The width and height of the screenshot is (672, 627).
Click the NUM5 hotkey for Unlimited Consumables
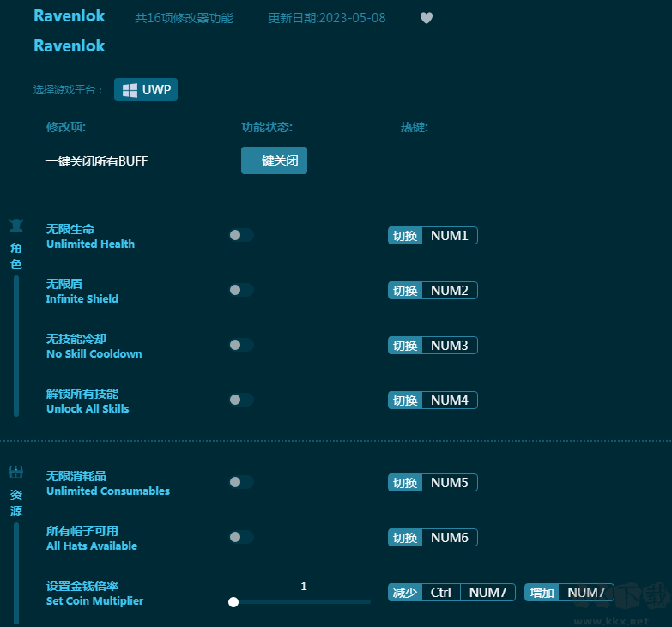tap(449, 483)
